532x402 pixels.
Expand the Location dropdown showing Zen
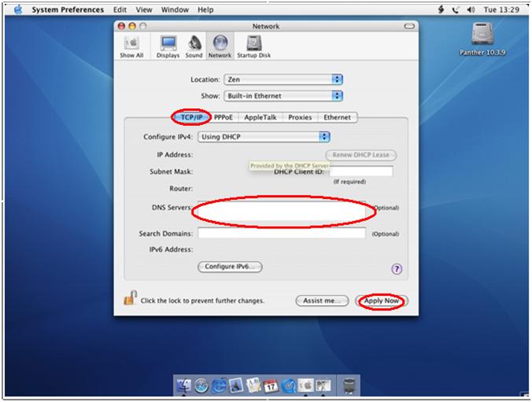click(x=283, y=79)
